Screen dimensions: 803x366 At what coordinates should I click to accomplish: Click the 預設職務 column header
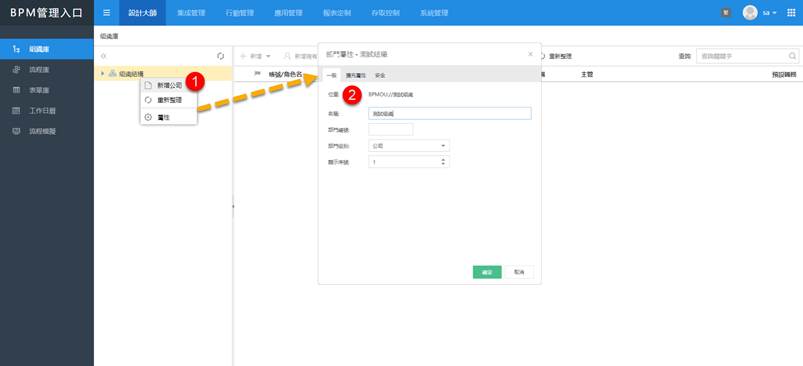click(x=784, y=74)
